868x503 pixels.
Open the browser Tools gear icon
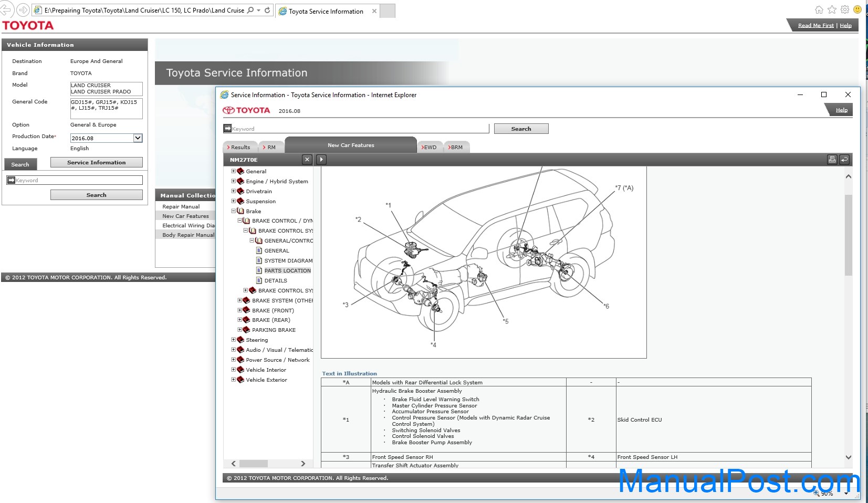[845, 9]
